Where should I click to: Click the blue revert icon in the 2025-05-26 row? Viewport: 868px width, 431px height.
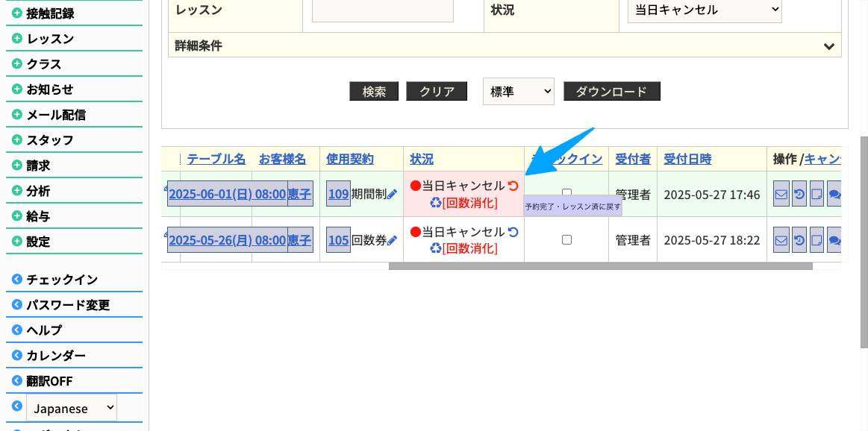pos(513,232)
